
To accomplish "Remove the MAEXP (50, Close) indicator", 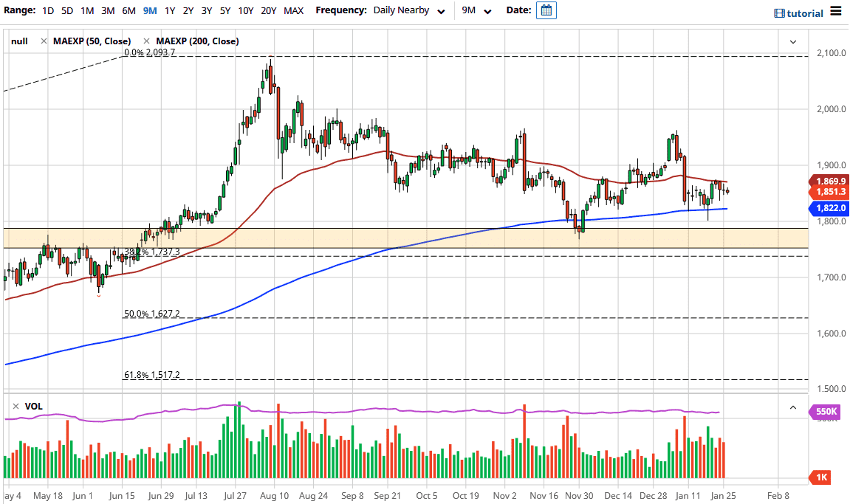I will click(x=44, y=41).
